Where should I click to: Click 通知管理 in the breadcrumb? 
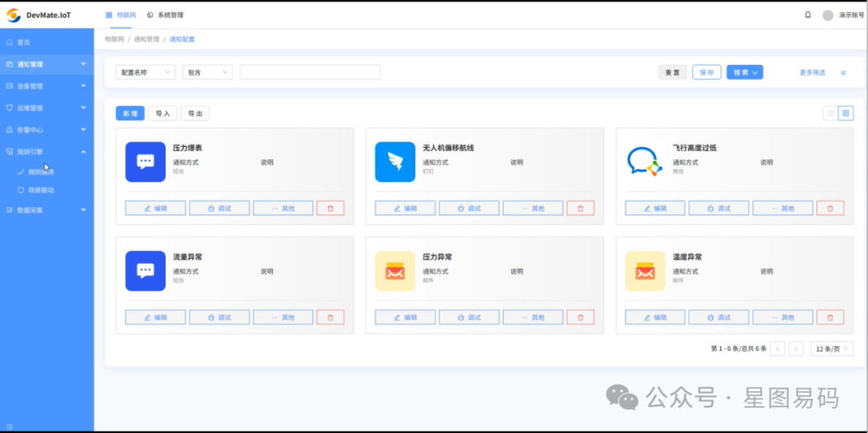pos(147,39)
